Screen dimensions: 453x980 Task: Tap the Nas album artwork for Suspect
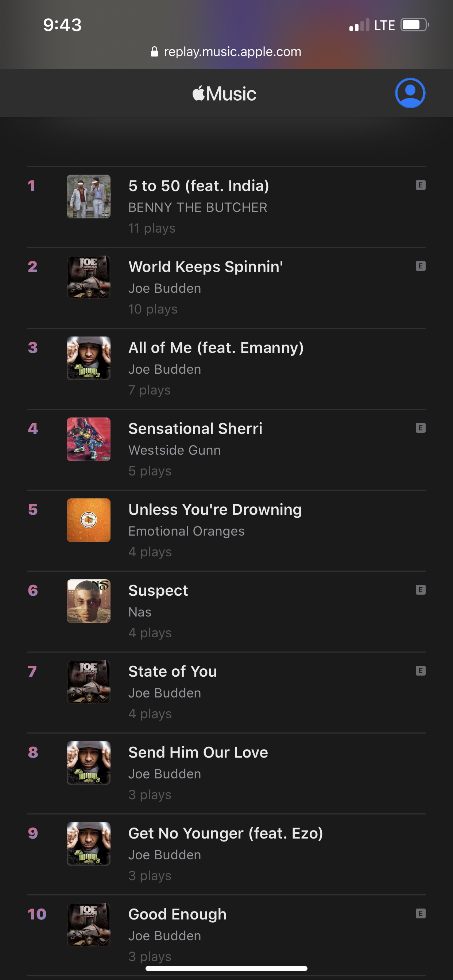point(89,601)
